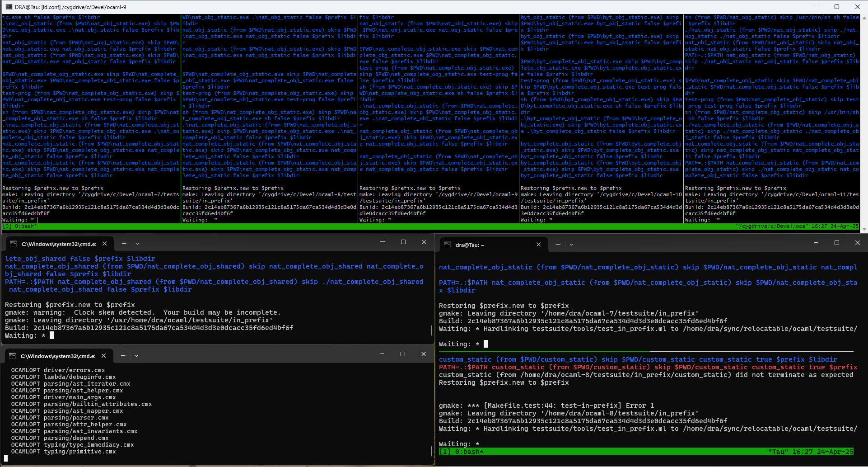This screenshot has width=868, height=467.
Task: Click scroll-up arrow in mintty window scrollbar
Action: [x=864, y=18]
